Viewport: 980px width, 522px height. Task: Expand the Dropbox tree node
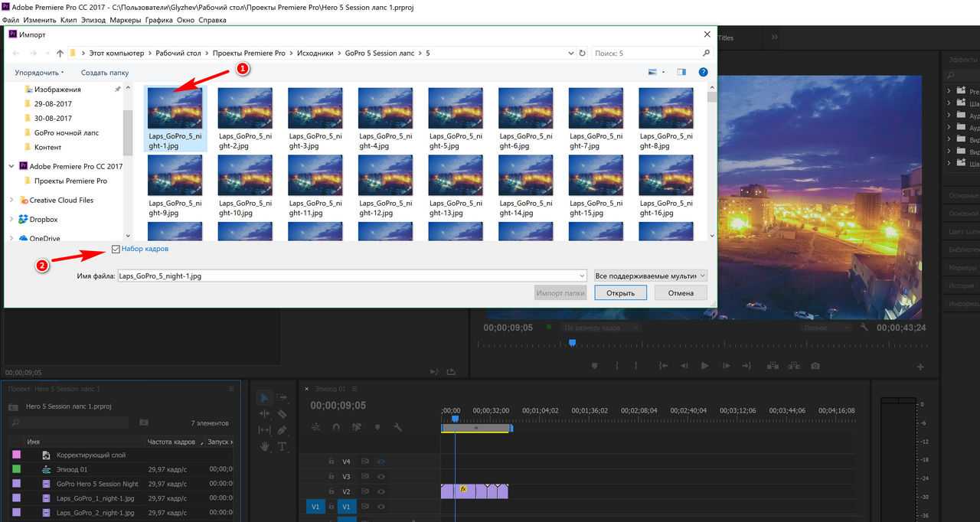11,220
